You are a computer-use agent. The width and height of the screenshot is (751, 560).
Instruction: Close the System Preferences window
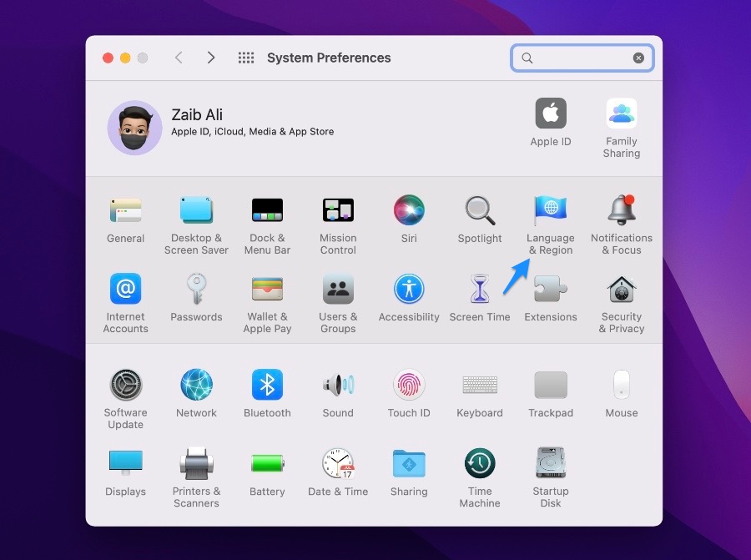108,58
